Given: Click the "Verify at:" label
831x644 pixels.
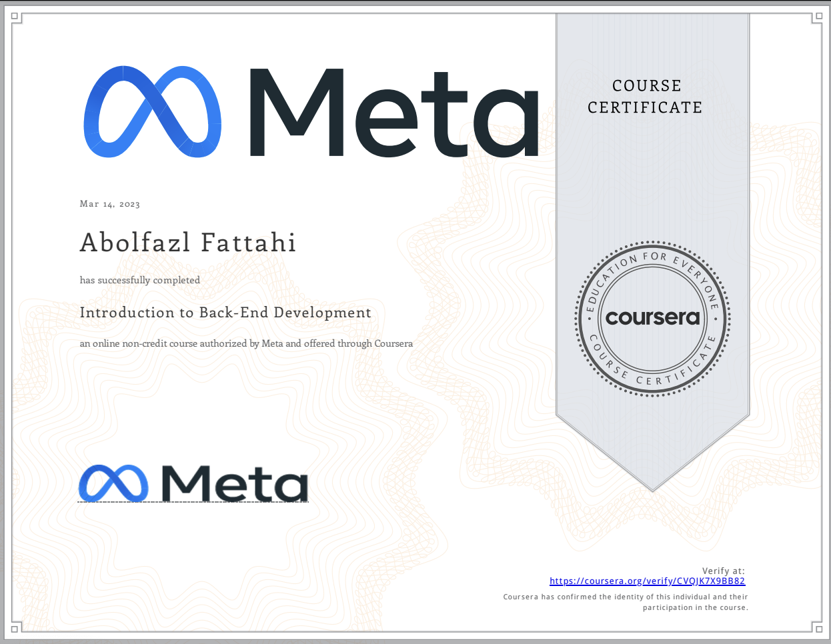Looking at the screenshot, I should 724,571.
